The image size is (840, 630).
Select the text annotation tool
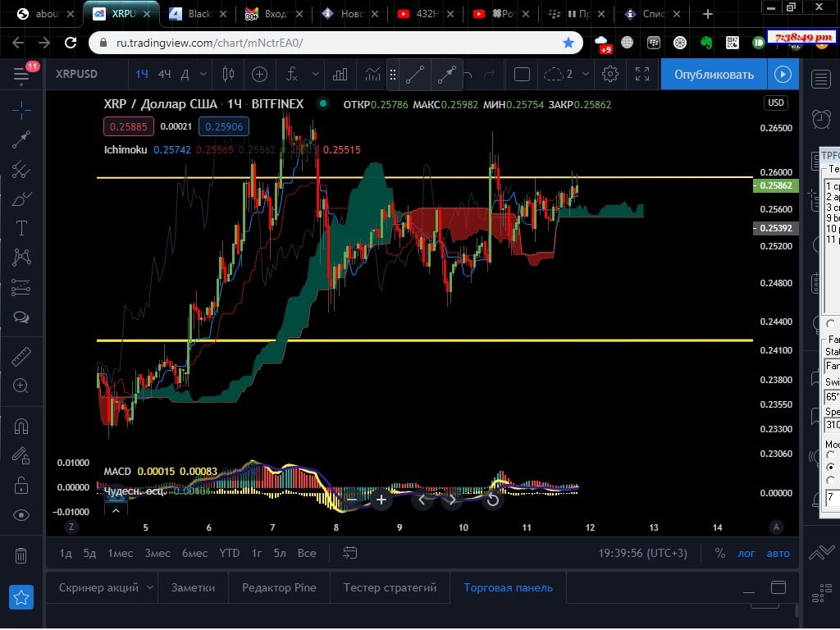tap(21, 228)
